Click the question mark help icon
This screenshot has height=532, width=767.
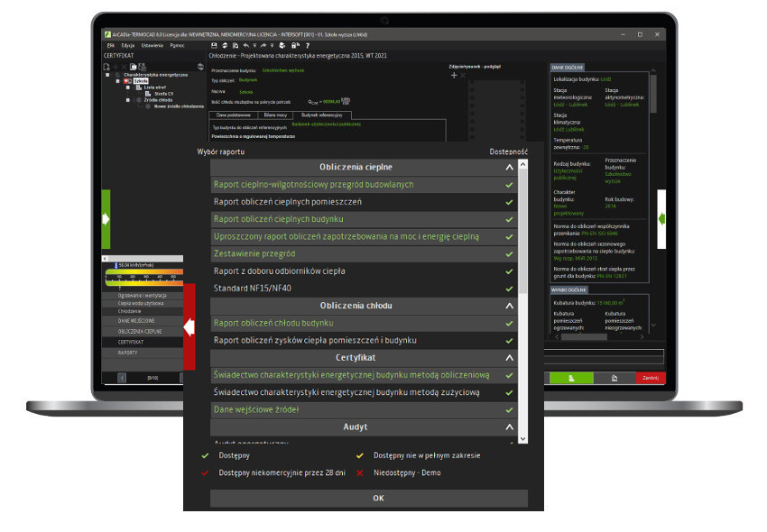[308, 45]
